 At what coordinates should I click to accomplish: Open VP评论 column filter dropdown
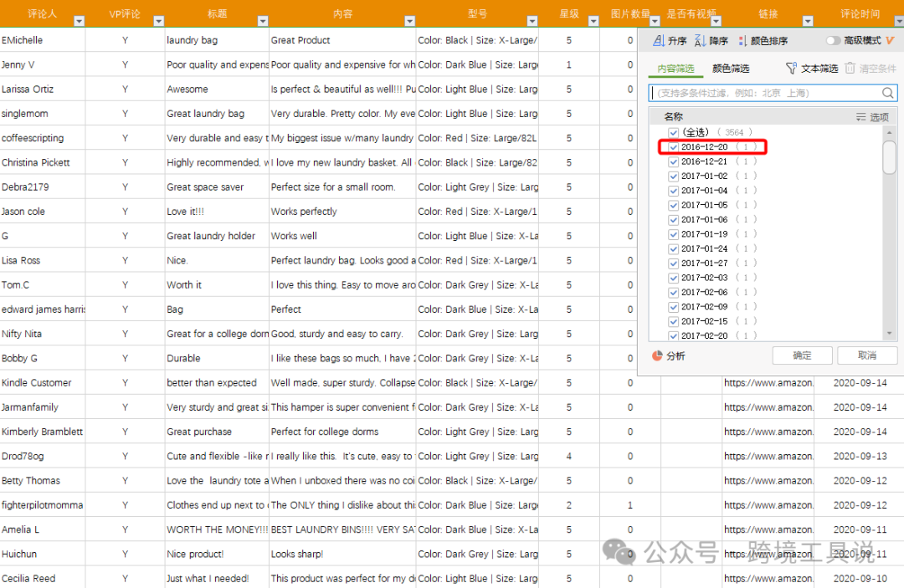pos(158,21)
